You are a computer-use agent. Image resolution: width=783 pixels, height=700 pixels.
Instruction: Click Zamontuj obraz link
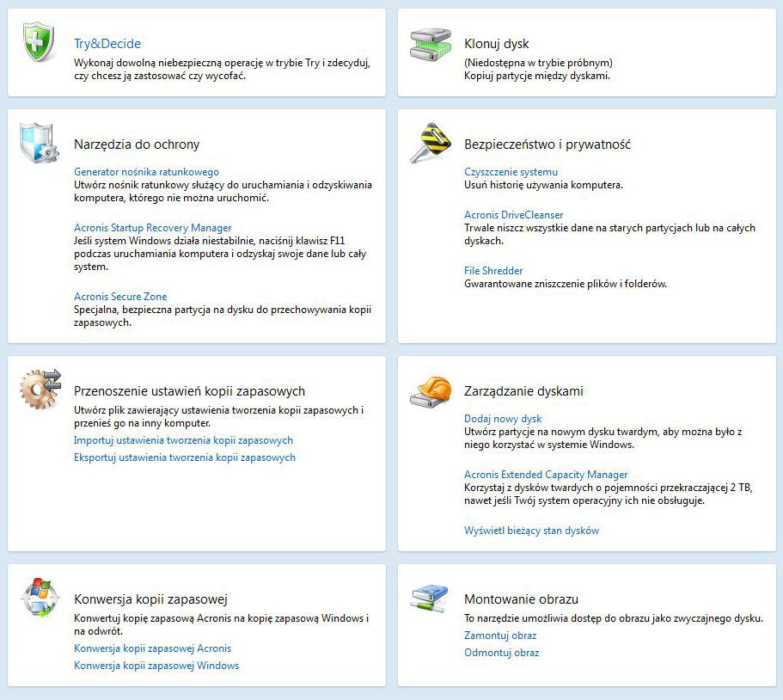[x=500, y=636]
